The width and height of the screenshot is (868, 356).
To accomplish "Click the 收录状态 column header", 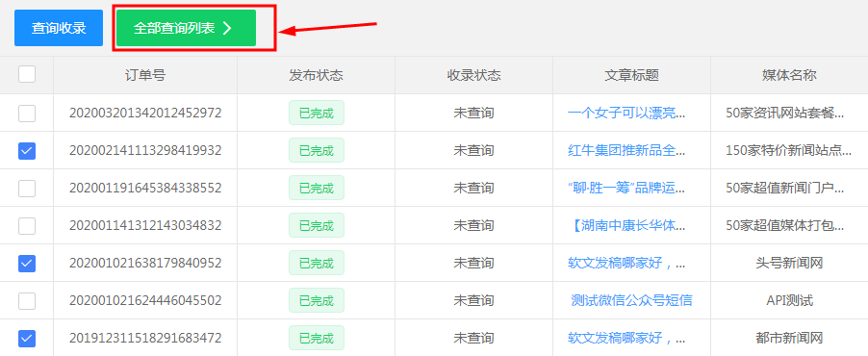I will point(473,75).
